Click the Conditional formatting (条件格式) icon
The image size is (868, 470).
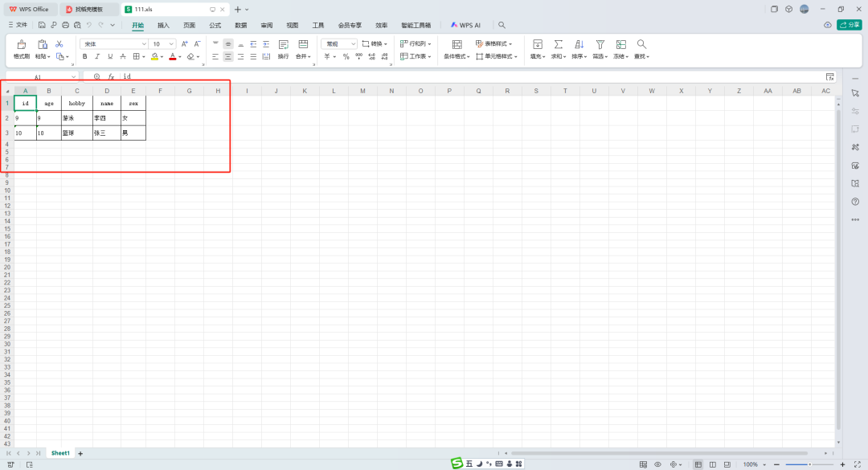tap(457, 44)
